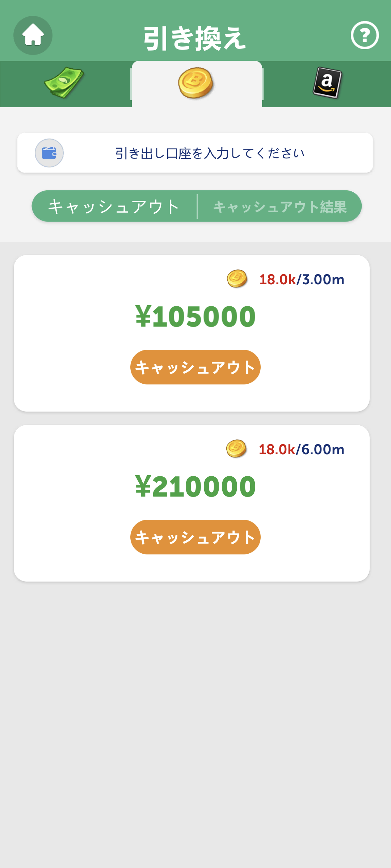The width and height of the screenshot is (391, 868).
Task: Select the キャッシュアウト segment toggle
Action: tap(114, 207)
